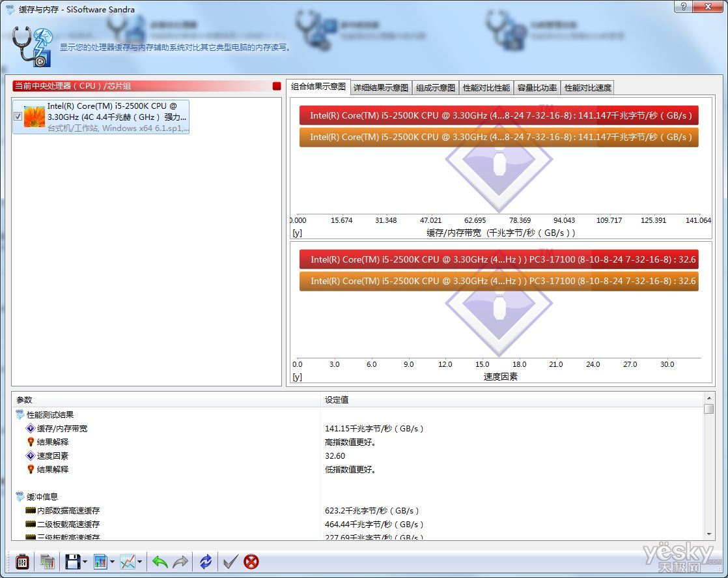Click the value 464.44千兆字节/秒 (GB/s)

(x=374, y=524)
